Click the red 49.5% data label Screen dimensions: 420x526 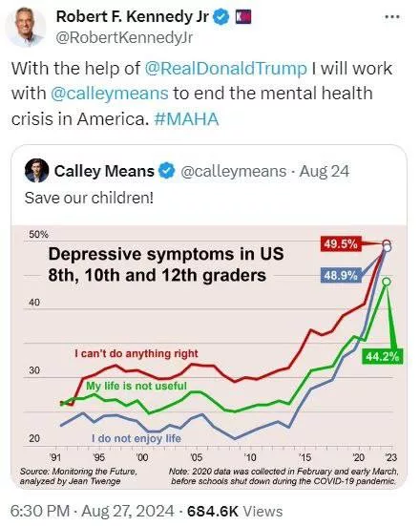tap(341, 243)
